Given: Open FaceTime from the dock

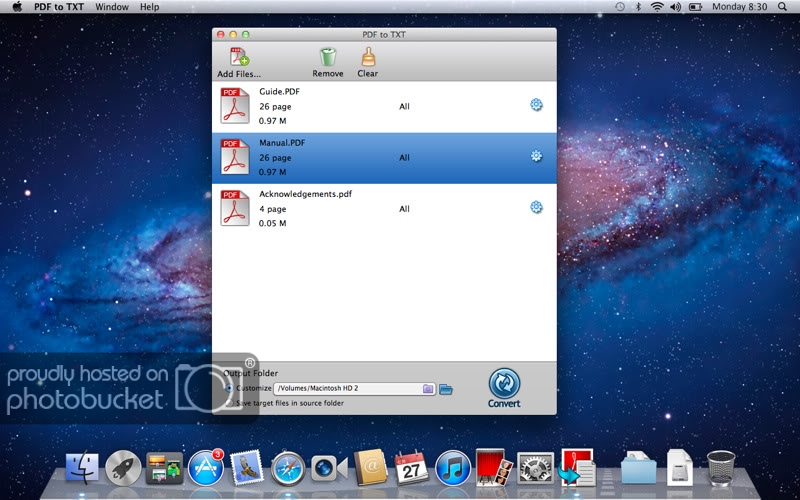Looking at the screenshot, I should point(329,468).
